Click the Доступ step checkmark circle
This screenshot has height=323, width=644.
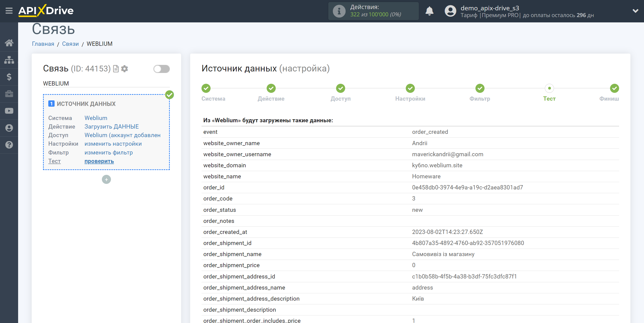click(341, 88)
